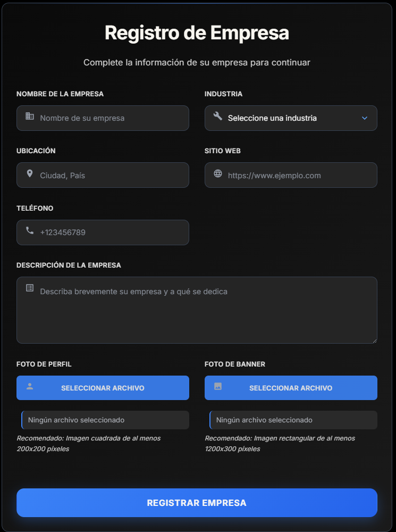Screen dimensions: 396x532
Task: Click the resize handle of the description box
Action: 375,340
